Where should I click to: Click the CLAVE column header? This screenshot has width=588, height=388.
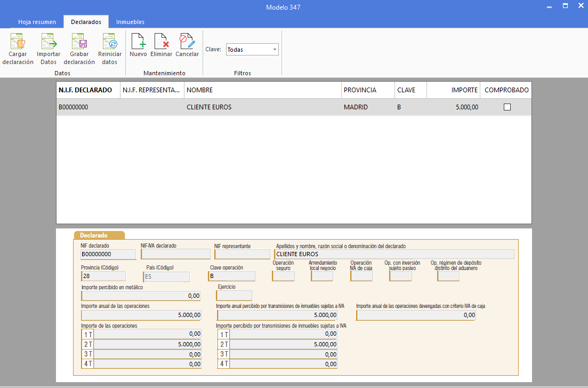[410, 90]
